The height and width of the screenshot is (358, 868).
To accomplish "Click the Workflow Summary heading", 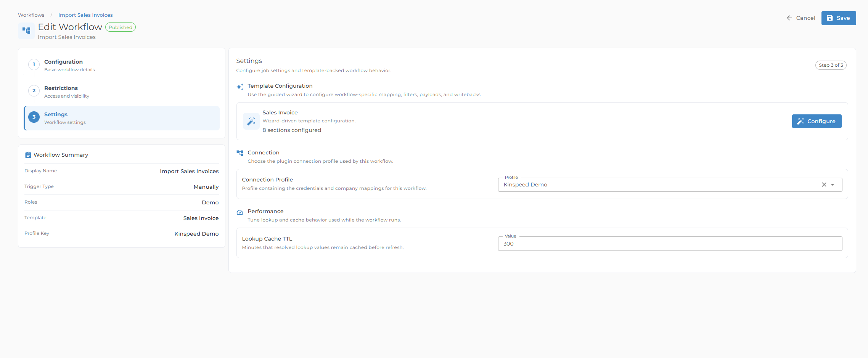I will click(x=61, y=155).
